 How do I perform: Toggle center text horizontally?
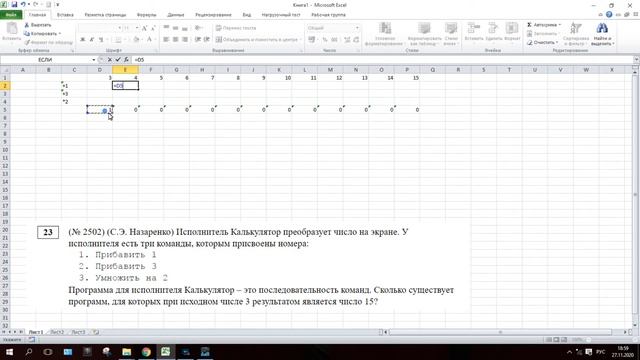click(x=176, y=40)
